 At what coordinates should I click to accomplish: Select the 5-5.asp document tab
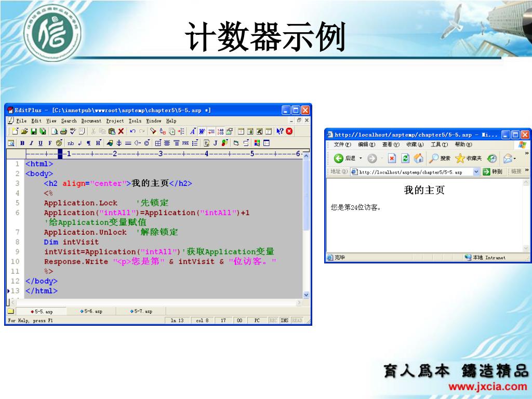tap(42, 312)
